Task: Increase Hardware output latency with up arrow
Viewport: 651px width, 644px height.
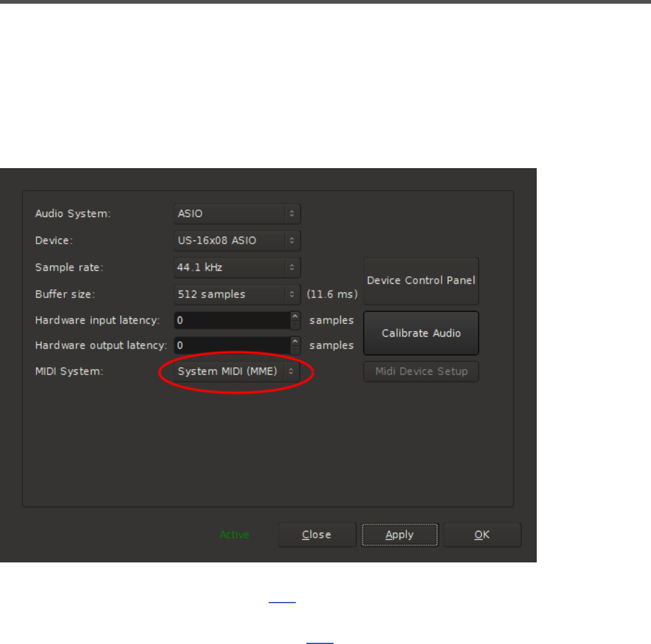Action: (295, 341)
